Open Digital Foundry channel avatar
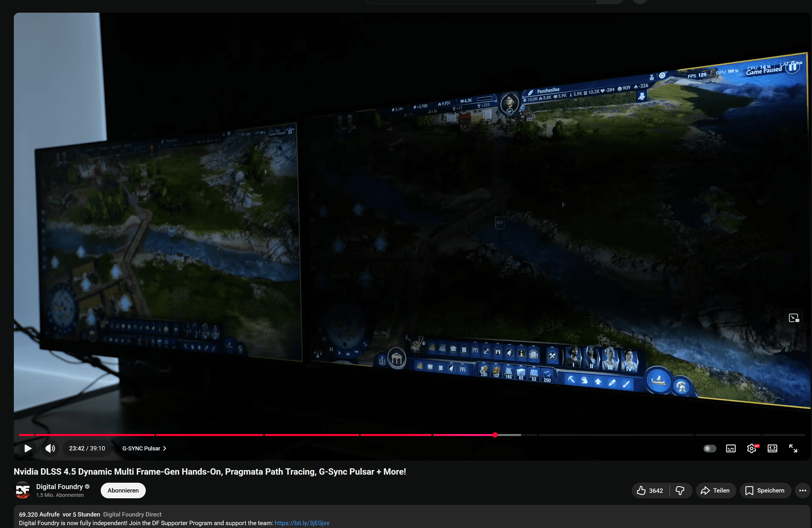Image resolution: width=812 pixels, height=528 pixels. 23,490
